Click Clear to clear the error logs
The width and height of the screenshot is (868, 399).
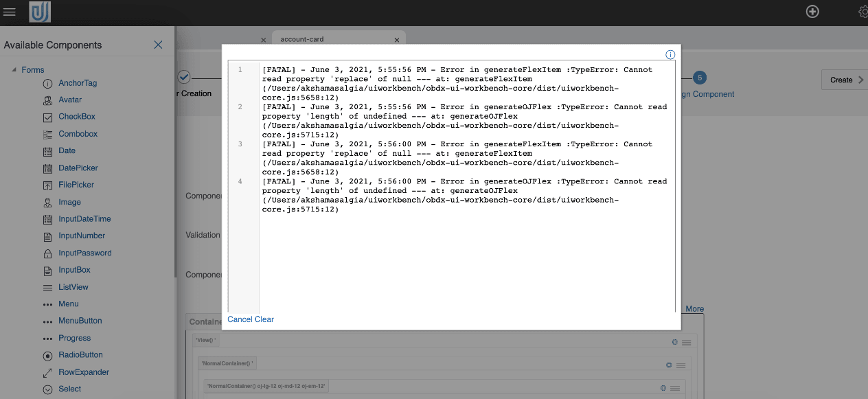click(x=264, y=319)
